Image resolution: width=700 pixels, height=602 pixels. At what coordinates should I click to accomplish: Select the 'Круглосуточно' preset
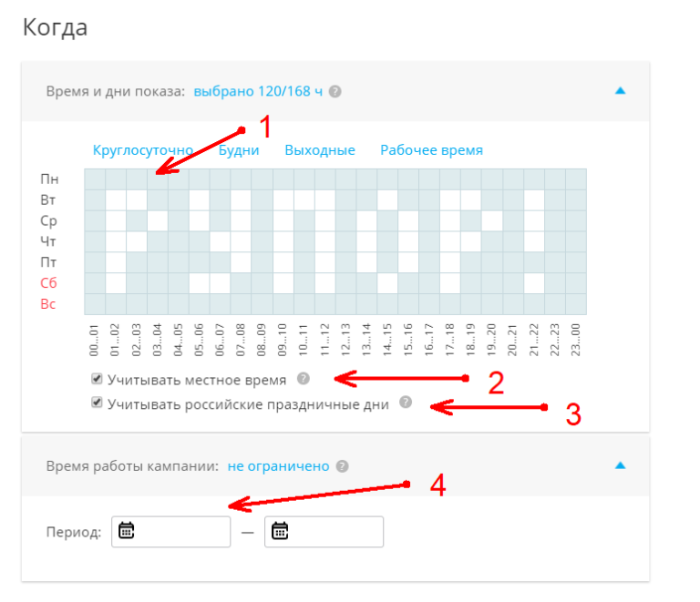pos(143,150)
